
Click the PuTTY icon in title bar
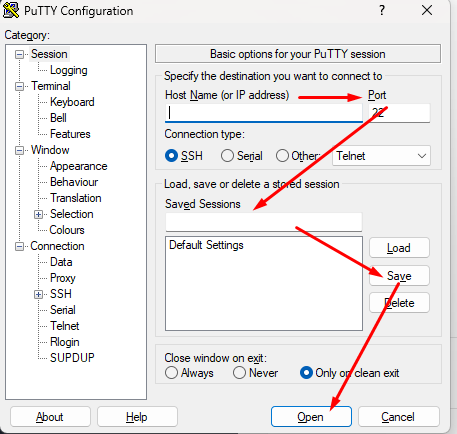tap(11, 10)
